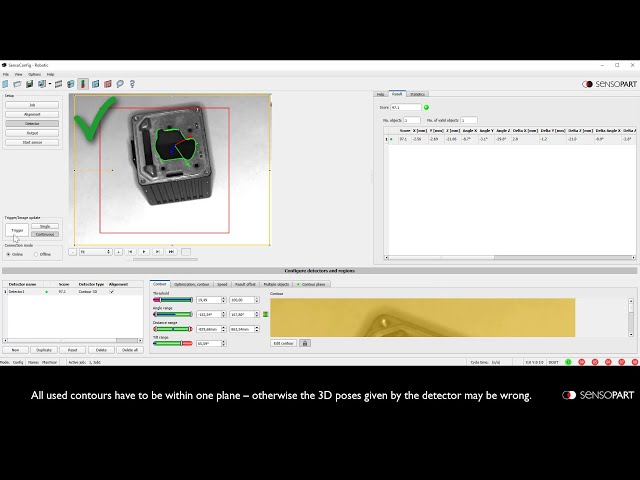Click the Edit contour button
Viewport: 640px width, 480px height.
(284, 343)
